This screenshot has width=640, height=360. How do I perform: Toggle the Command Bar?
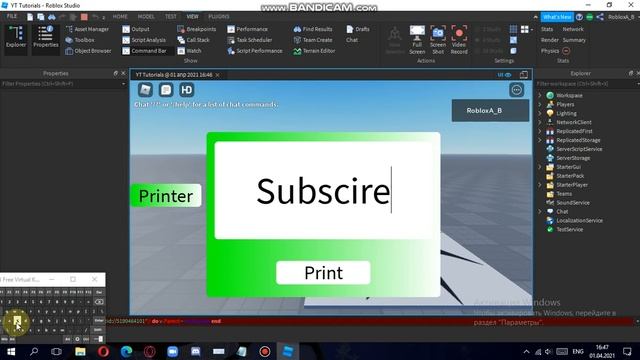coord(144,51)
